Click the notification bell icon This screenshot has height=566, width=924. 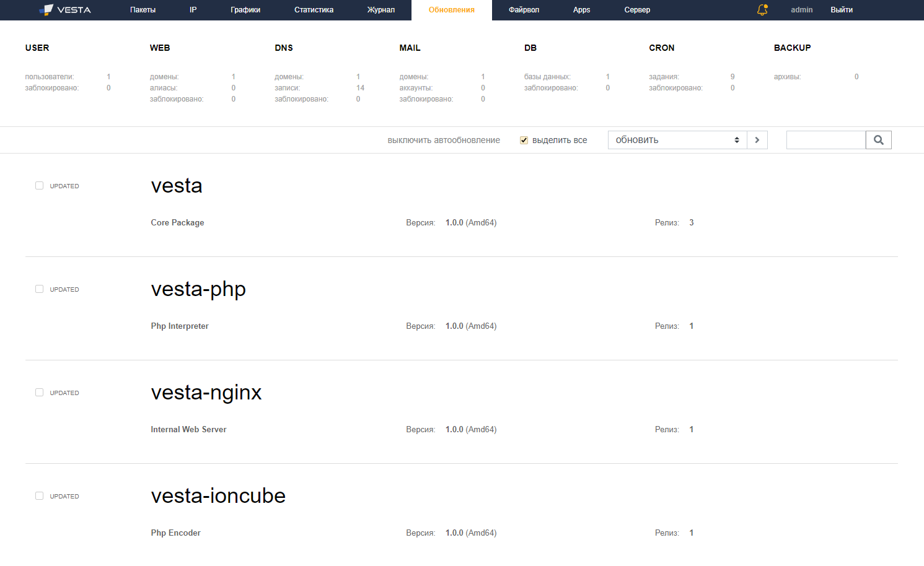point(762,10)
